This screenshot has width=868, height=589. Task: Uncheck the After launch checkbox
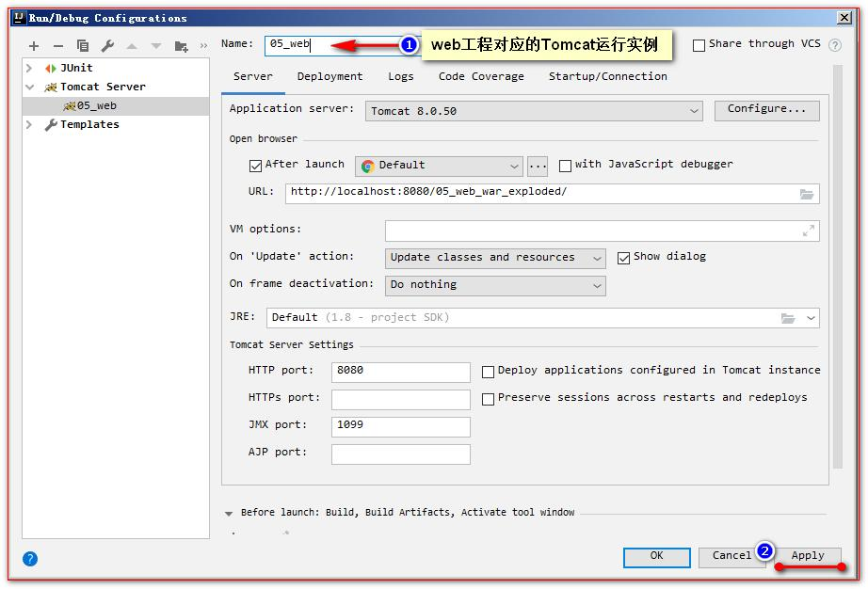click(255, 166)
